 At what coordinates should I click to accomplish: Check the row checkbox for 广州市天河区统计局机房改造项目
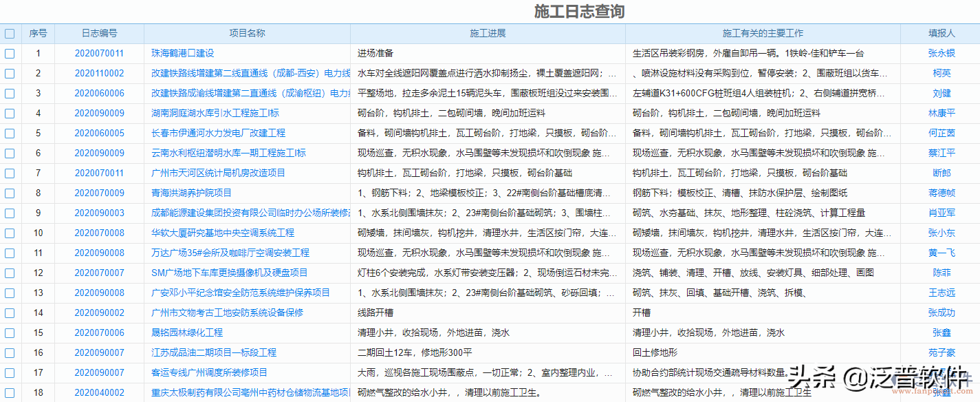[x=10, y=173]
